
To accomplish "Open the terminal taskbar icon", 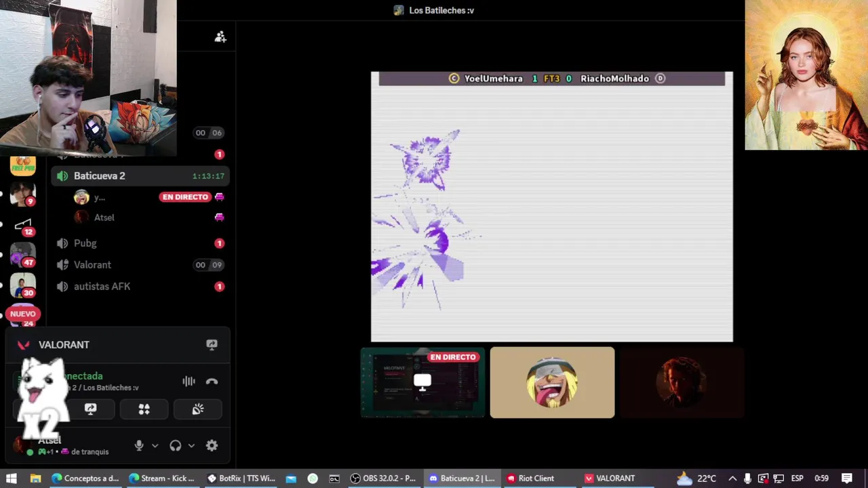I will click(x=334, y=479).
